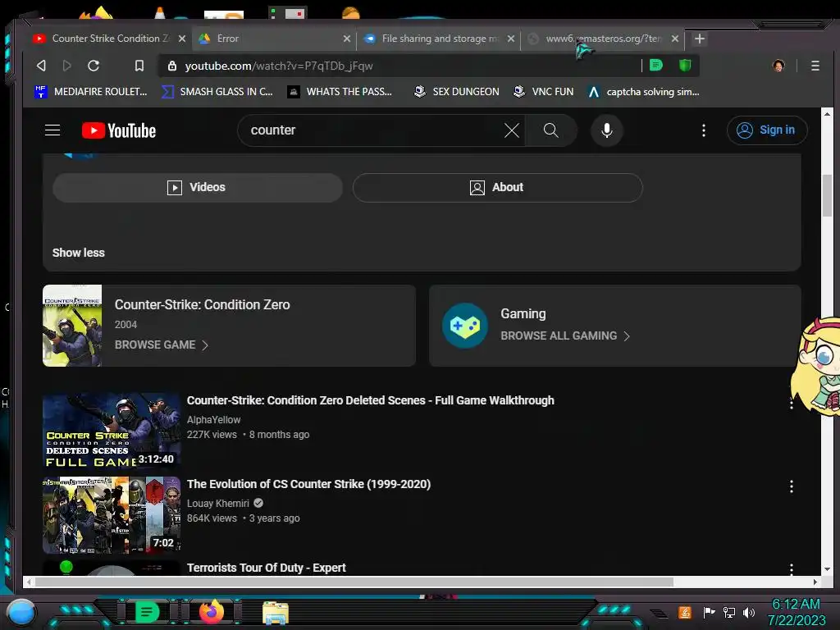Open the green reader extension icon in the address bar

656,66
